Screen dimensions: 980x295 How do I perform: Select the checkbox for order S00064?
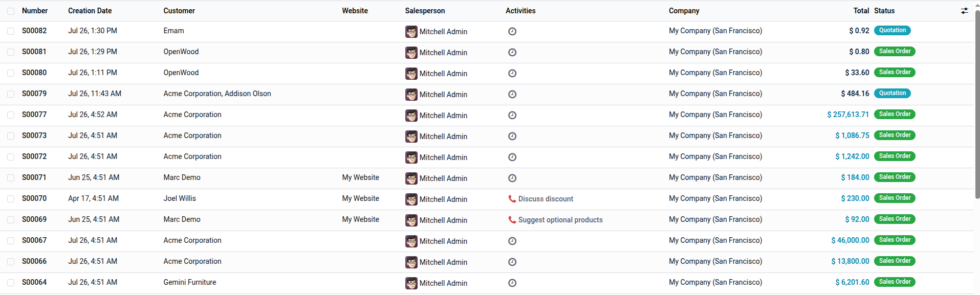coord(11,283)
